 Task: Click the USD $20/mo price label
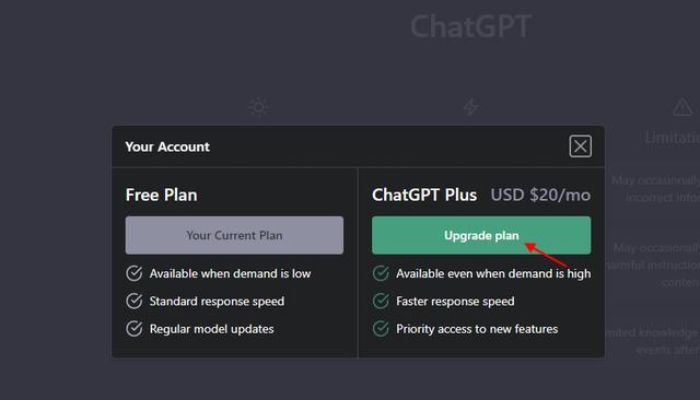click(x=540, y=195)
